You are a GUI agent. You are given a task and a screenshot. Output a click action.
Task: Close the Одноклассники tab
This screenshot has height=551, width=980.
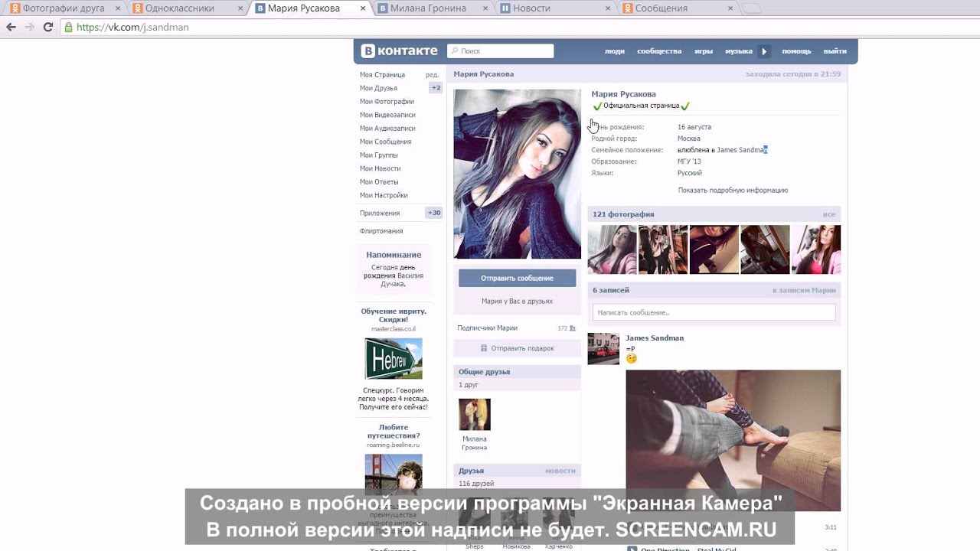pos(240,8)
